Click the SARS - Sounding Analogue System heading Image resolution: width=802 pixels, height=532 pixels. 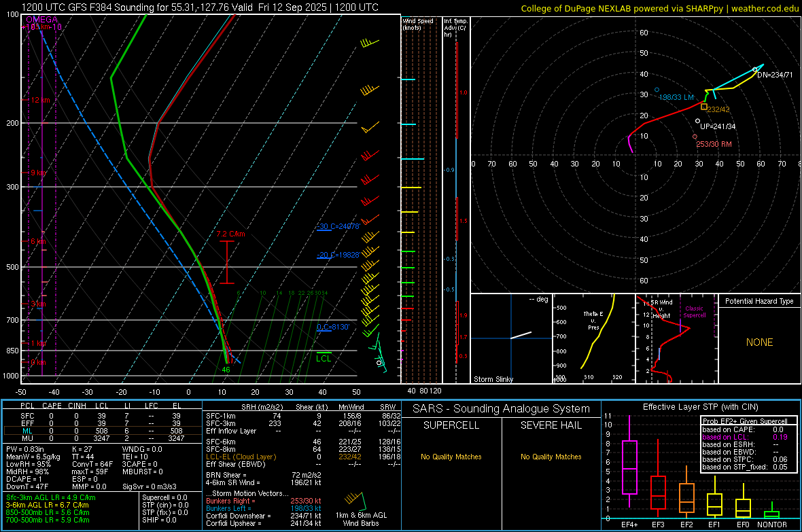[x=501, y=409]
